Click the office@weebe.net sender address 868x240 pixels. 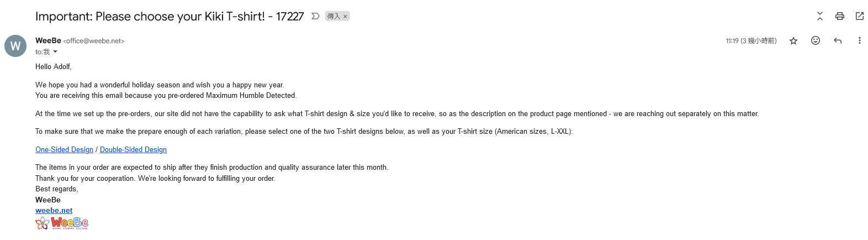pos(94,41)
